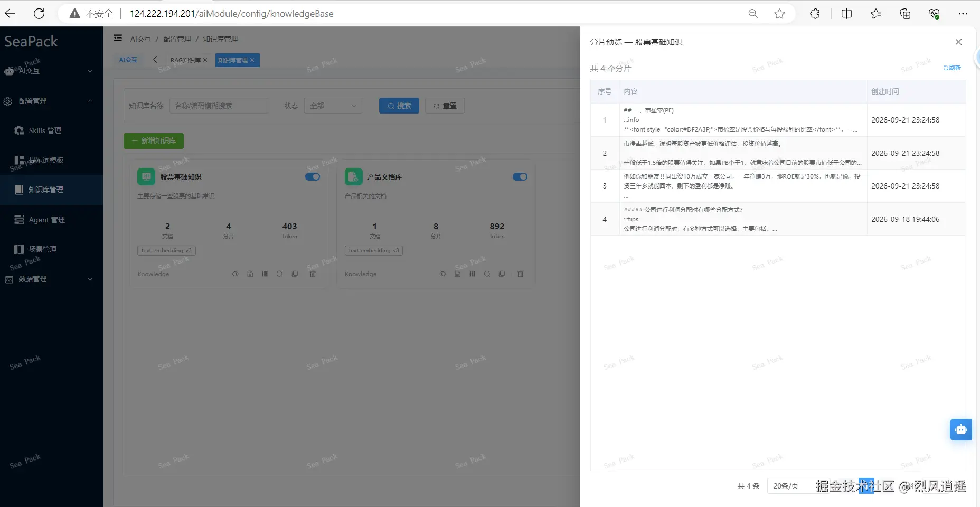
Task: Click delete icon on 股票基础知识 card
Action: click(x=313, y=274)
